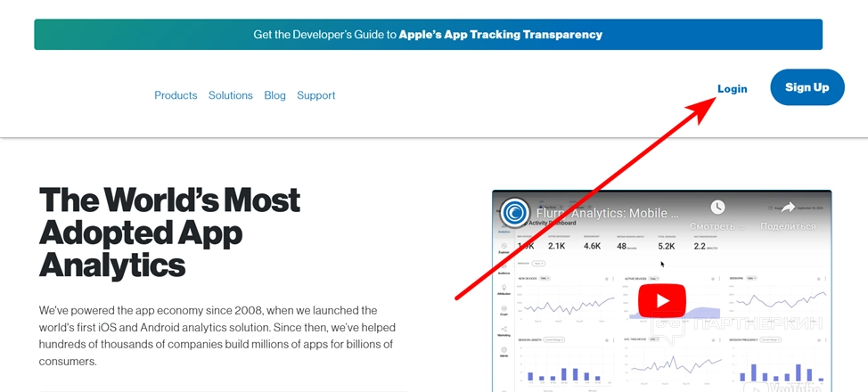868x392 pixels.
Task: Open the Solutions menu
Action: click(x=230, y=95)
